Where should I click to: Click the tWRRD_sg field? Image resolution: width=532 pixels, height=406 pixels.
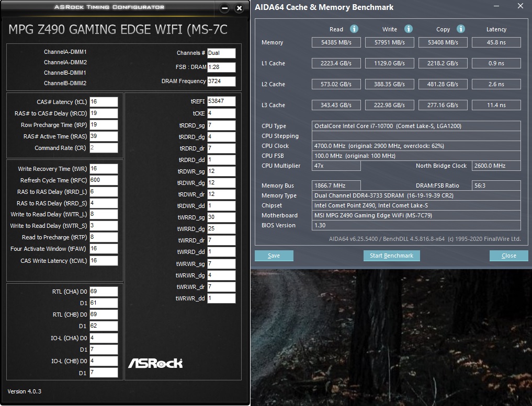(221, 217)
